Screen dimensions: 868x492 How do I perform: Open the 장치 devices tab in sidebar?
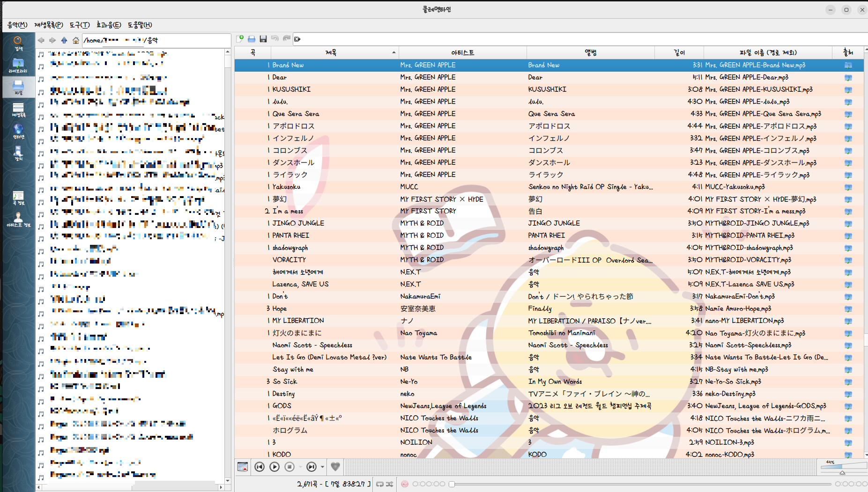[18, 154]
